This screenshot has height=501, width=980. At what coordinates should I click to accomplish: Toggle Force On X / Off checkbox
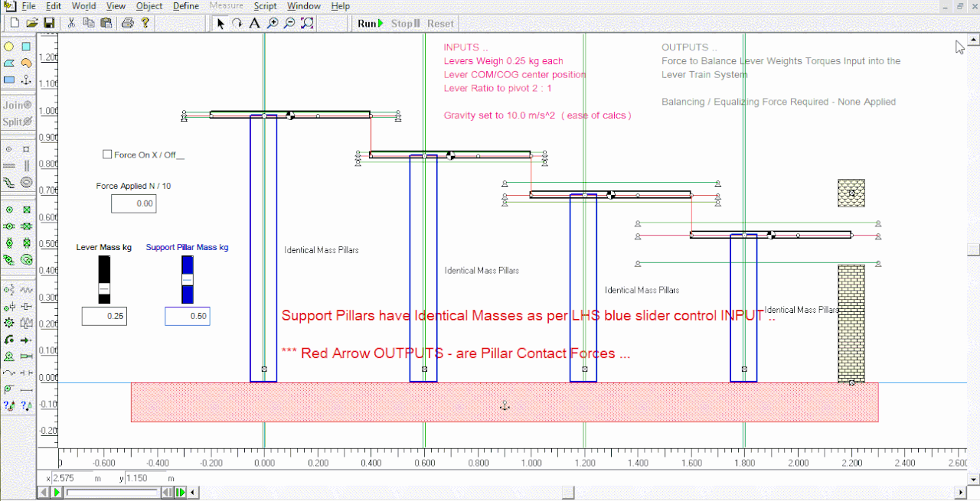point(107,155)
